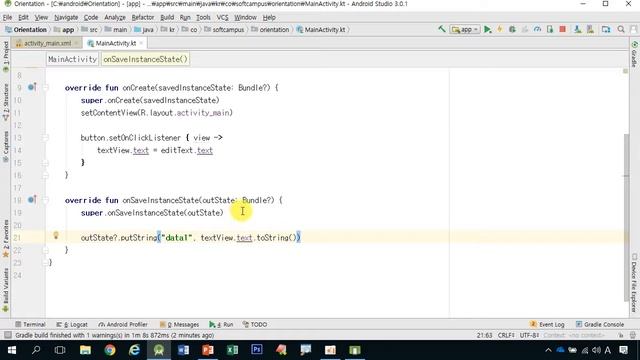Open the Messages tool window
The image size is (640, 360).
pyautogui.click(x=179, y=324)
